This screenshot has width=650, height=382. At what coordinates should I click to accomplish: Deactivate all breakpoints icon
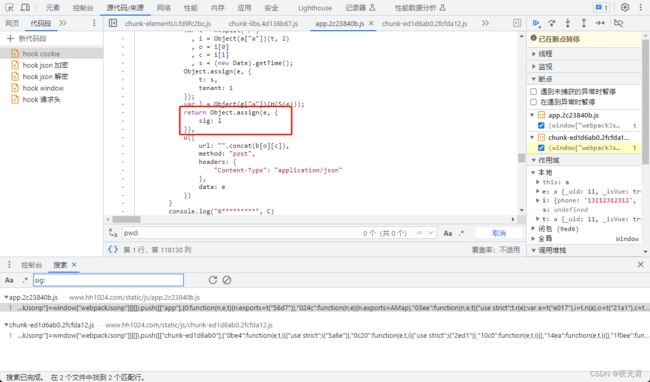point(618,23)
